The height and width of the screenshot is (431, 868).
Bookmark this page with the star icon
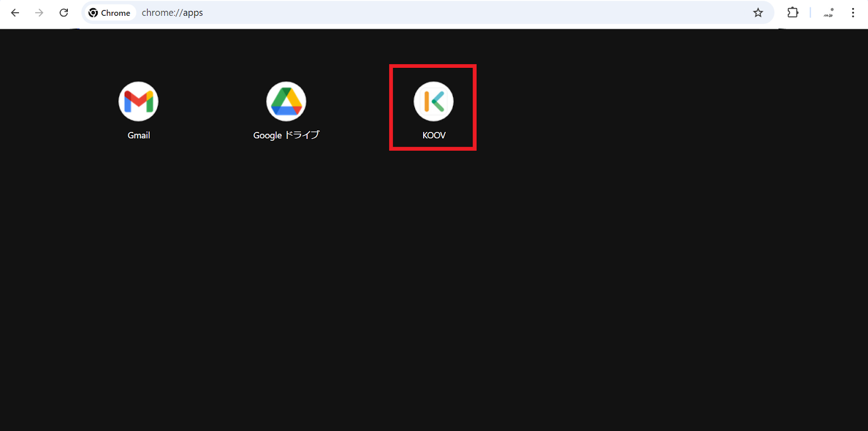click(758, 12)
